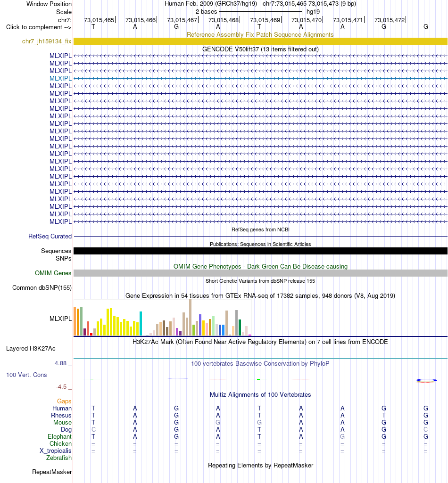Open OMIM Gene Phenotypes track title

click(260, 266)
